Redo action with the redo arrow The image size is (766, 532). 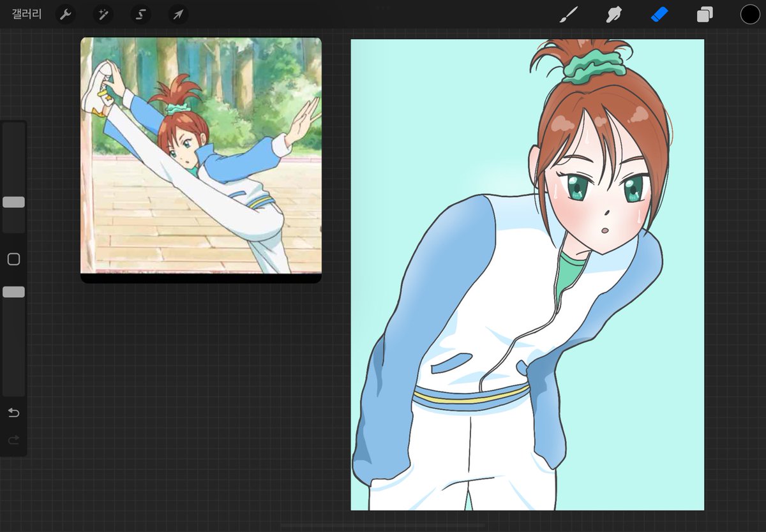(13, 440)
